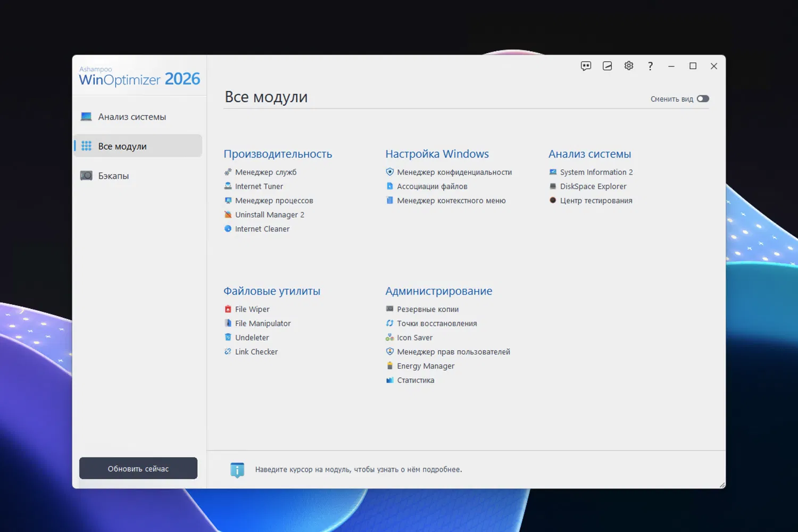798x532 pixels.
Task: Open help with the question mark icon
Action: pyautogui.click(x=650, y=66)
